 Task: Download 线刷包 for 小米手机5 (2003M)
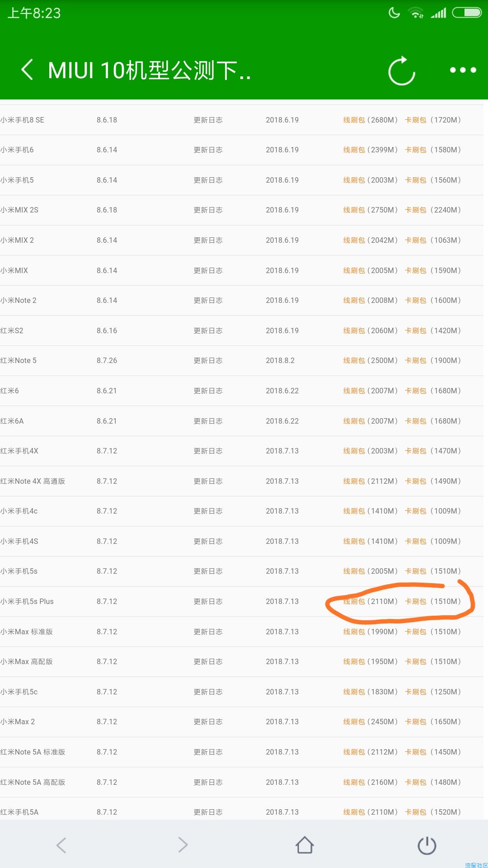pyautogui.click(x=354, y=180)
